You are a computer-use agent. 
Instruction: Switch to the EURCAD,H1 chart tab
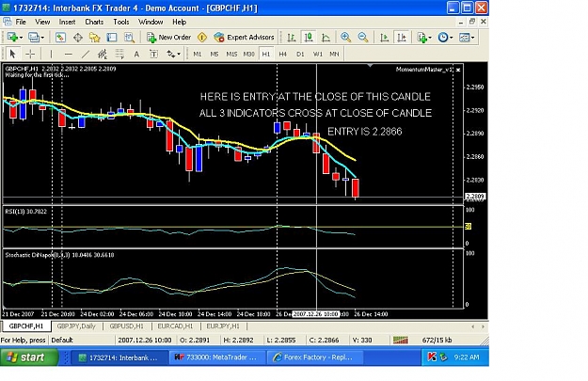tap(175, 326)
